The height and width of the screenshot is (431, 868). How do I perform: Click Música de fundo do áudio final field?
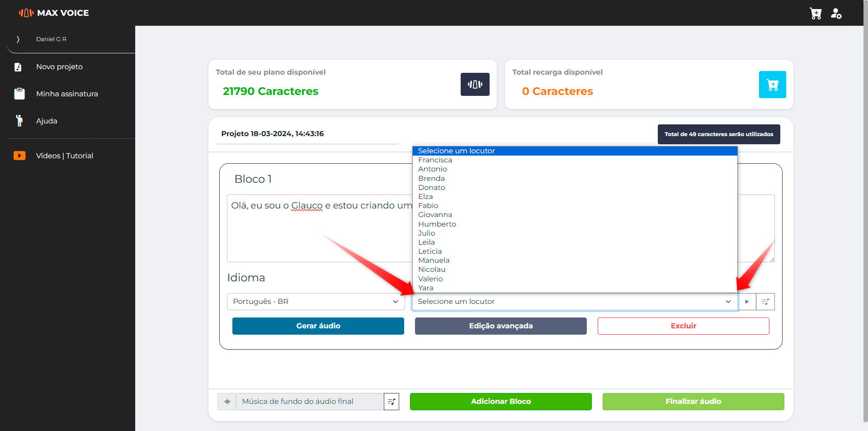tap(310, 402)
